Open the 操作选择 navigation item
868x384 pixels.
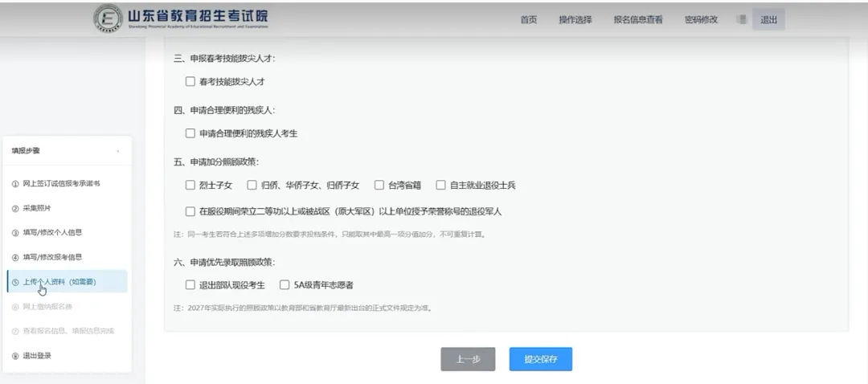tap(575, 19)
